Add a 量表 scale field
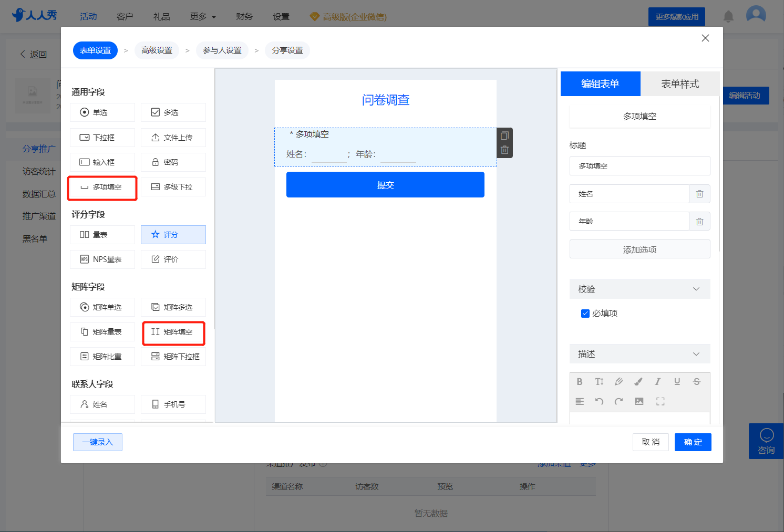Image resolution: width=784 pixels, height=532 pixels. point(102,235)
